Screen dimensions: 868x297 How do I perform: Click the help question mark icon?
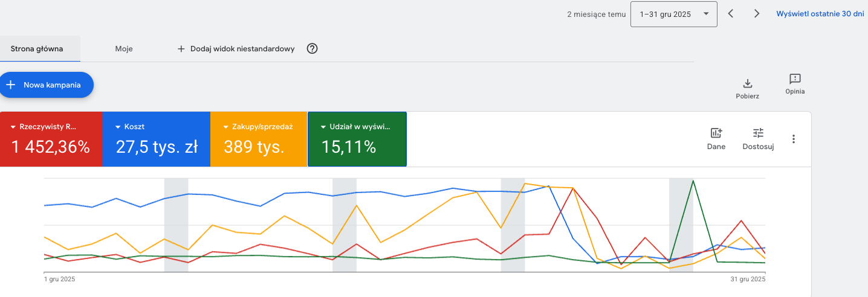coord(312,49)
